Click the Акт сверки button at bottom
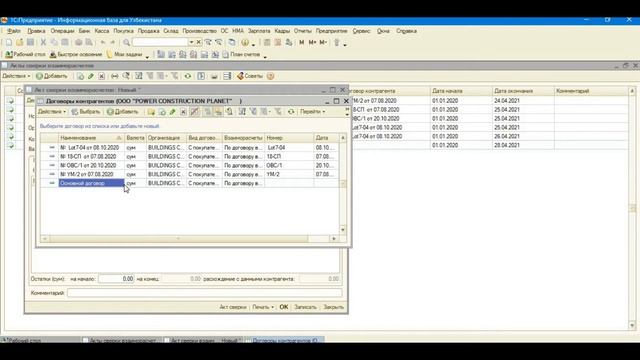Viewport: 640px width, 360px height. [x=233, y=307]
